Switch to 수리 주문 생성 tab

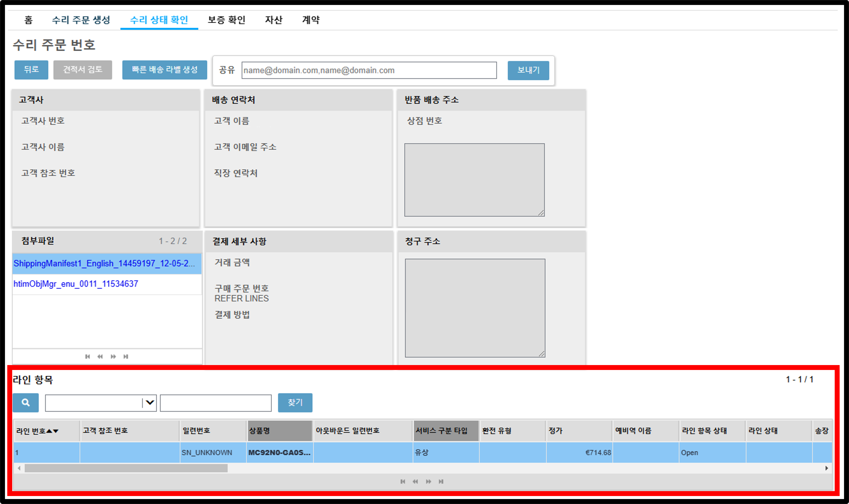(81, 20)
